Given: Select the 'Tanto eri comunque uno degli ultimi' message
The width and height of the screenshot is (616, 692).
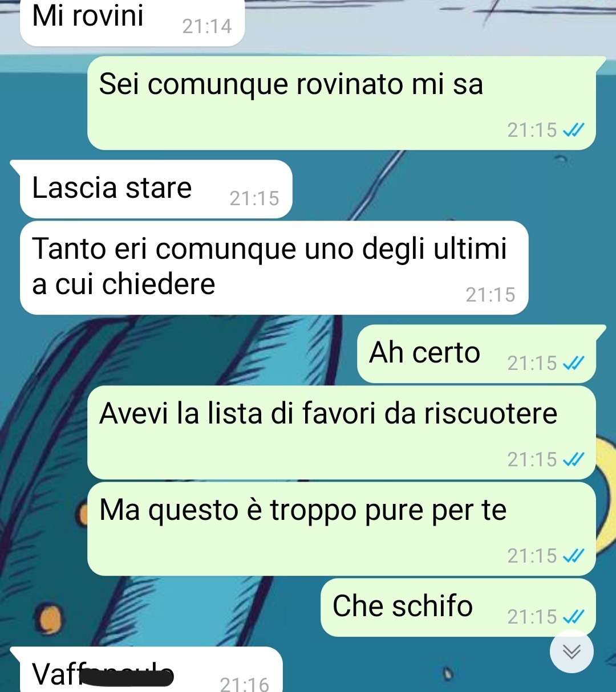Looking at the screenshot, I should [274, 268].
